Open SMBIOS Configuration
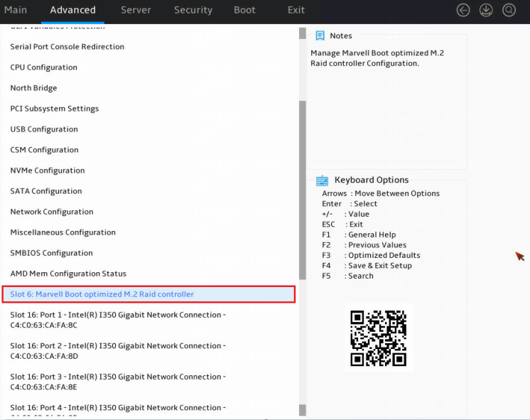This screenshot has width=530, height=420. point(51,253)
